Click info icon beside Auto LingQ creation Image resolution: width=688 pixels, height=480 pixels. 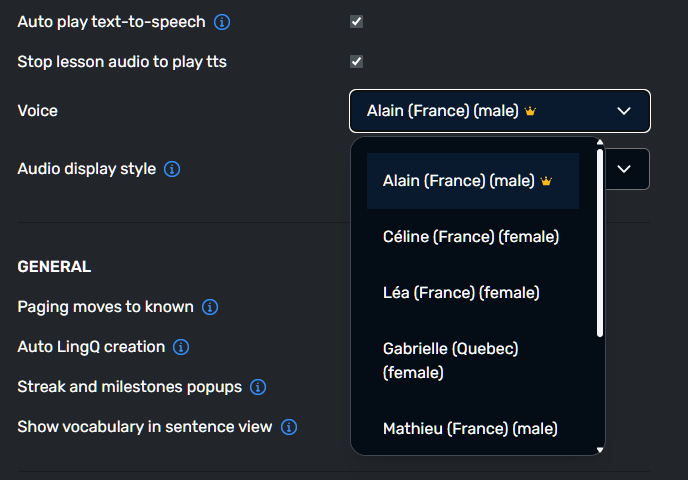(181, 347)
